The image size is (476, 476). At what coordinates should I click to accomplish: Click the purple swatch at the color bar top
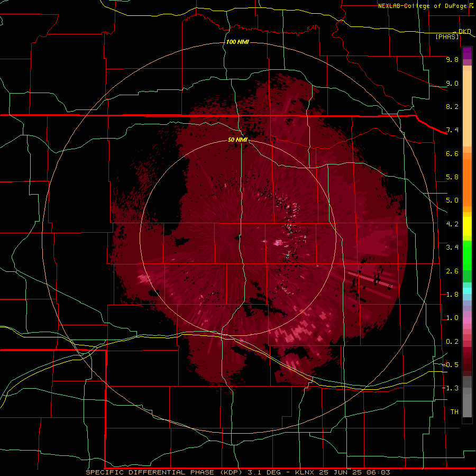coord(467,53)
